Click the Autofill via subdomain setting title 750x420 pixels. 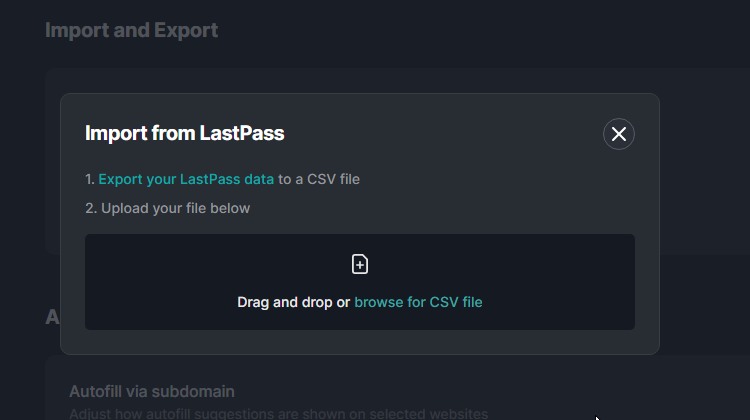[x=152, y=391]
